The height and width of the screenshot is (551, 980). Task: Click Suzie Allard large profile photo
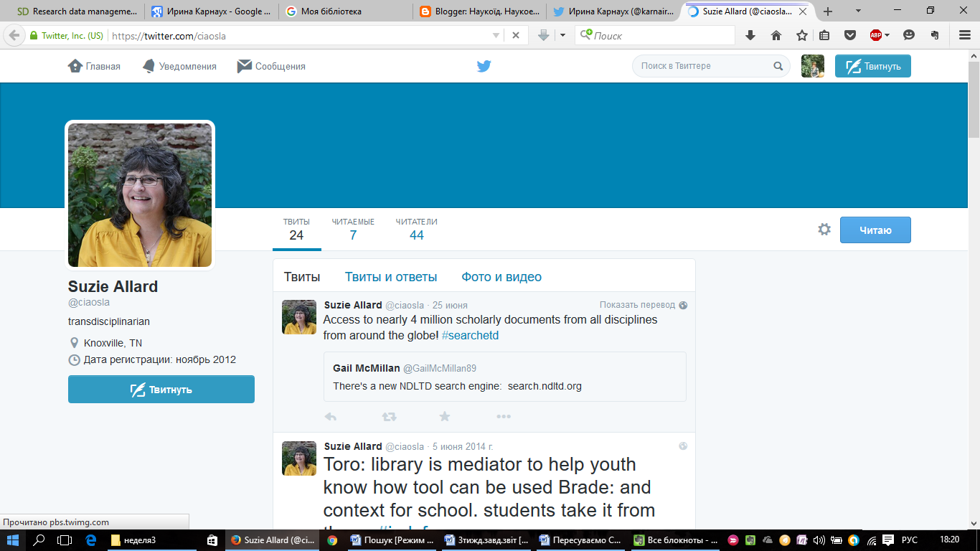[140, 195]
